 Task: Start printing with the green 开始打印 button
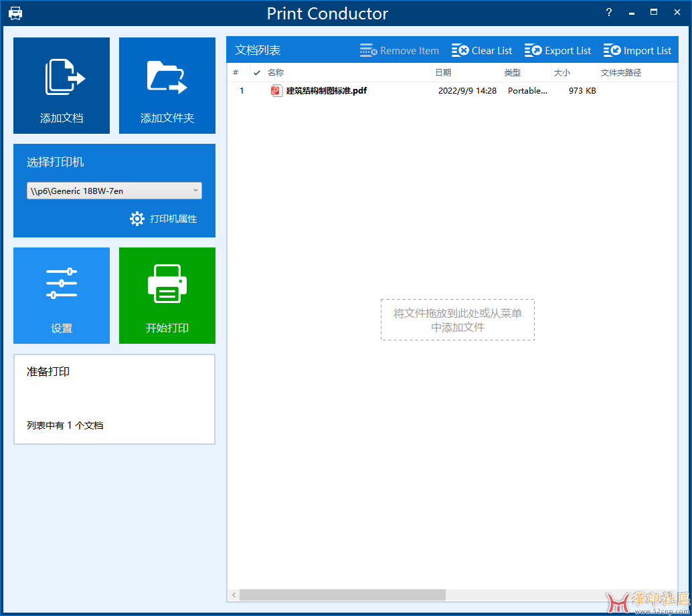167,296
